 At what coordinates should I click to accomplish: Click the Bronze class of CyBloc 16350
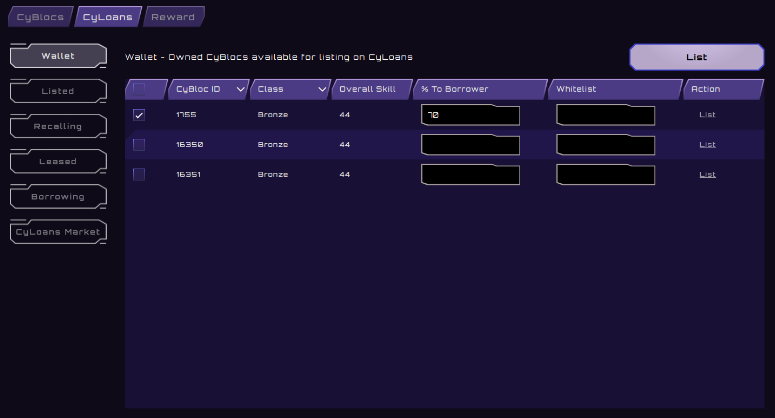click(x=273, y=145)
